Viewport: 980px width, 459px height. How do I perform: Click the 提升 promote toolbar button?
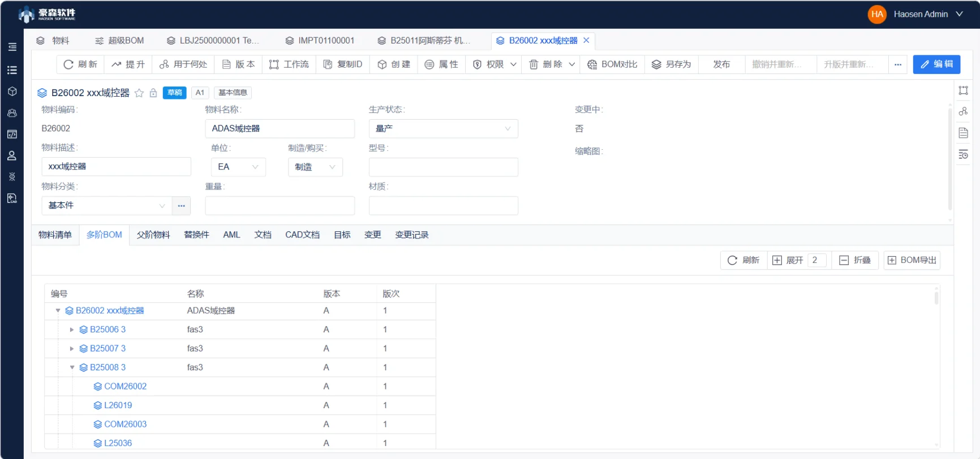coord(128,64)
